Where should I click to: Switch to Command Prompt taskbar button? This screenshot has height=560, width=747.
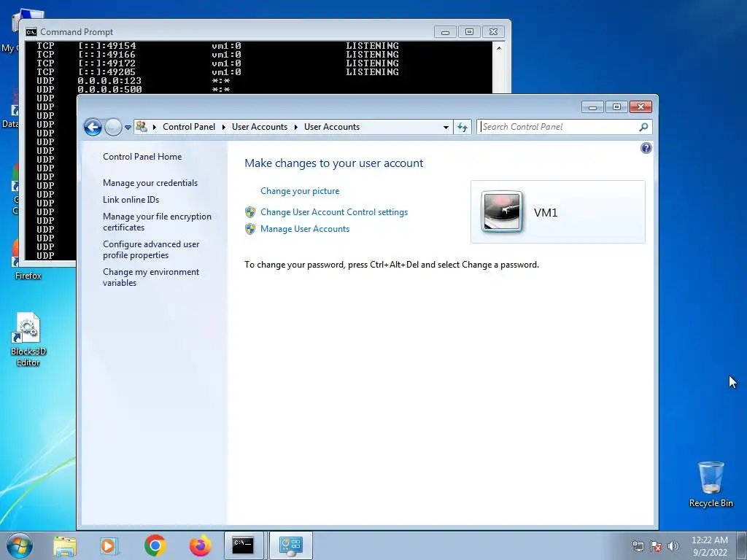click(x=244, y=545)
